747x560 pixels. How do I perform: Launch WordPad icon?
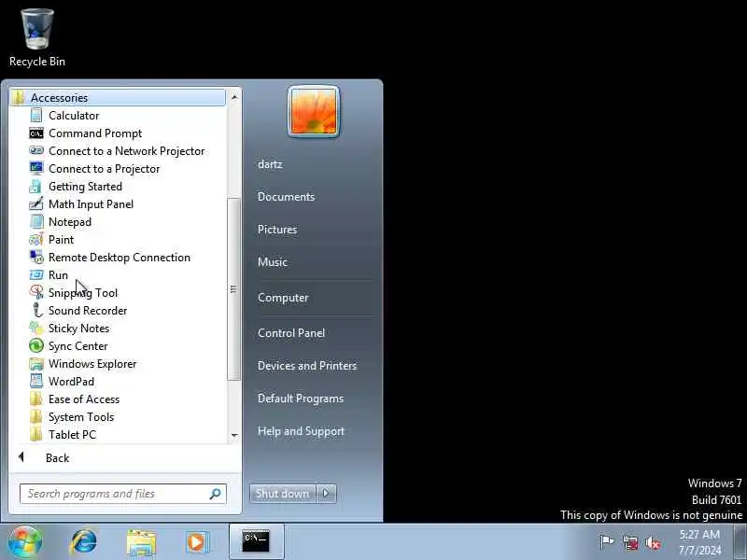(36, 382)
